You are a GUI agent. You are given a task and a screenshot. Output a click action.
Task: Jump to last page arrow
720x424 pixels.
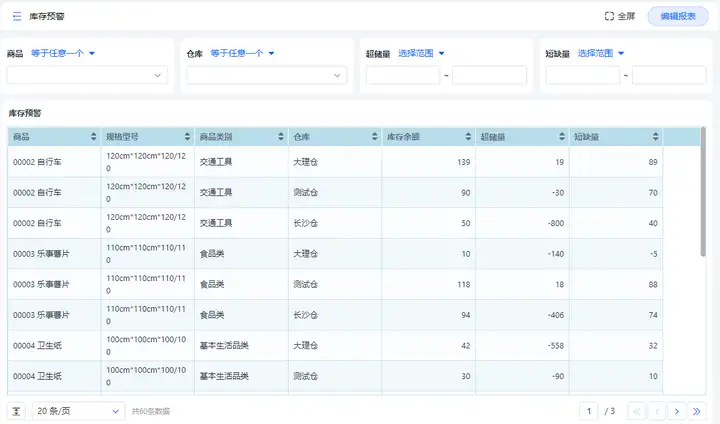(x=697, y=411)
